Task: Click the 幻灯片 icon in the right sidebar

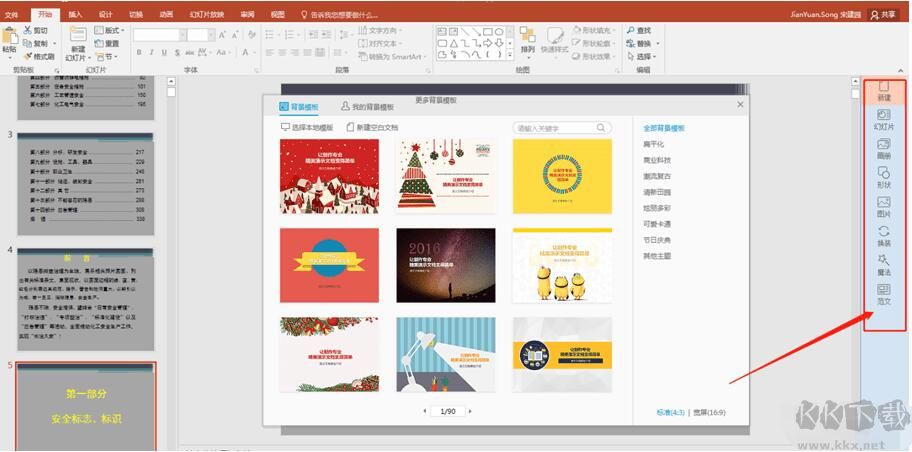Action: (883, 119)
